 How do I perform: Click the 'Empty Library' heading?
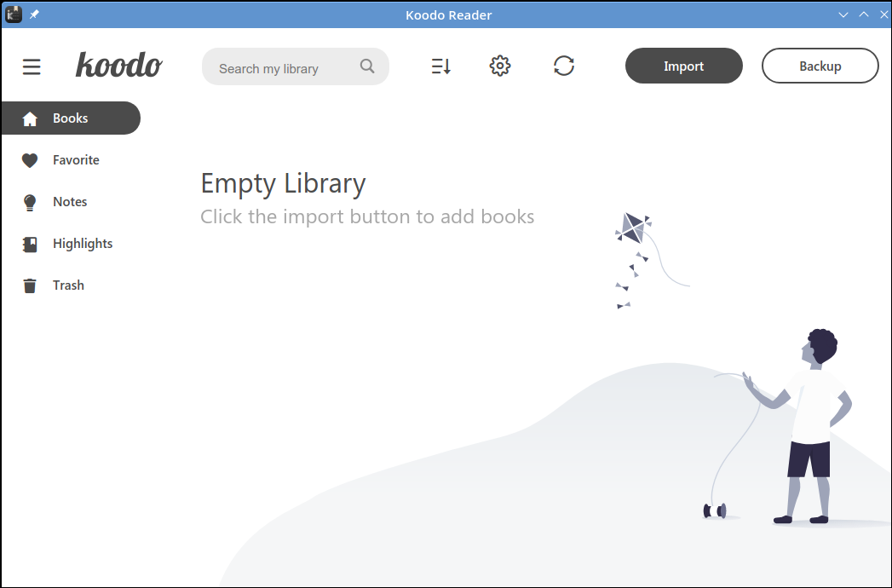coord(284,184)
